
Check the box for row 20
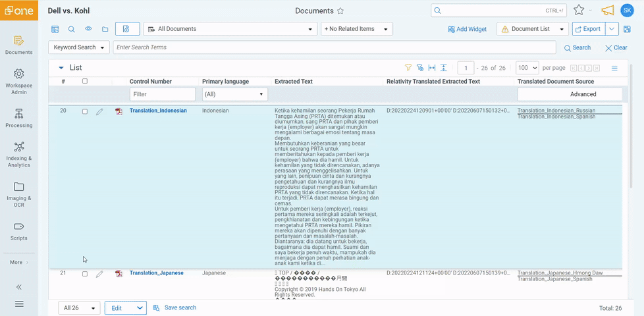84,111
